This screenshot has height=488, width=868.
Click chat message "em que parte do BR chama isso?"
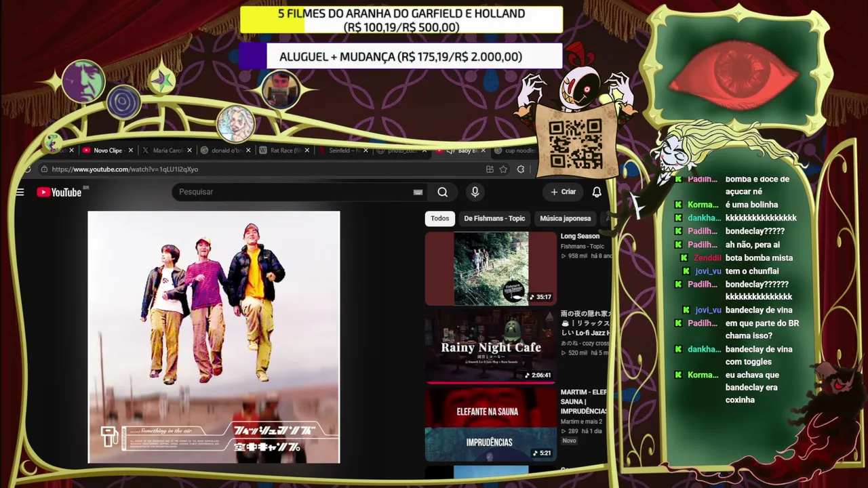762,329
